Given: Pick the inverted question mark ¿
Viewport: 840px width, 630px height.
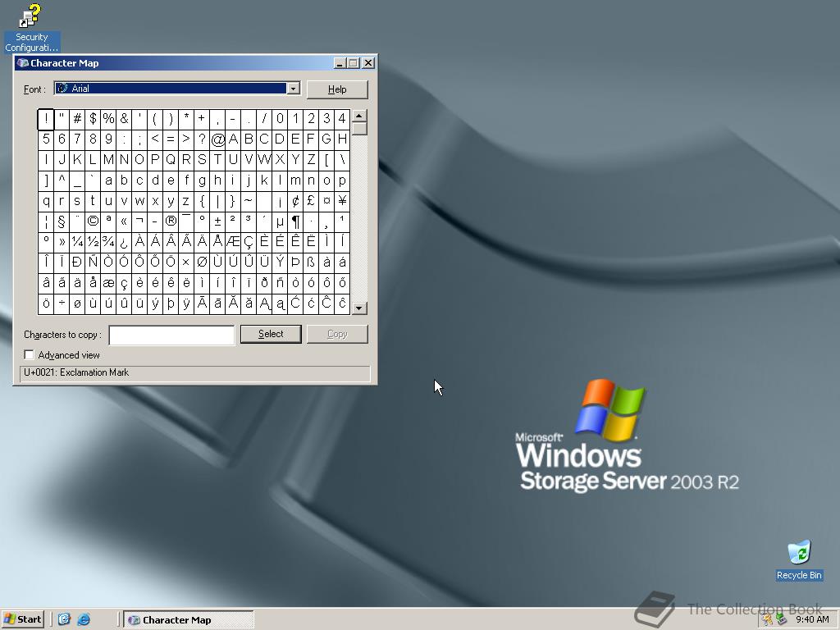Looking at the screenshot, I should tap(125, 242).
